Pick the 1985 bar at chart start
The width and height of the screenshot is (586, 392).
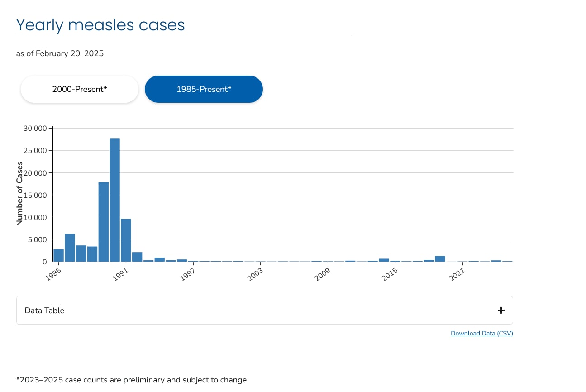(x=59, y=255)
